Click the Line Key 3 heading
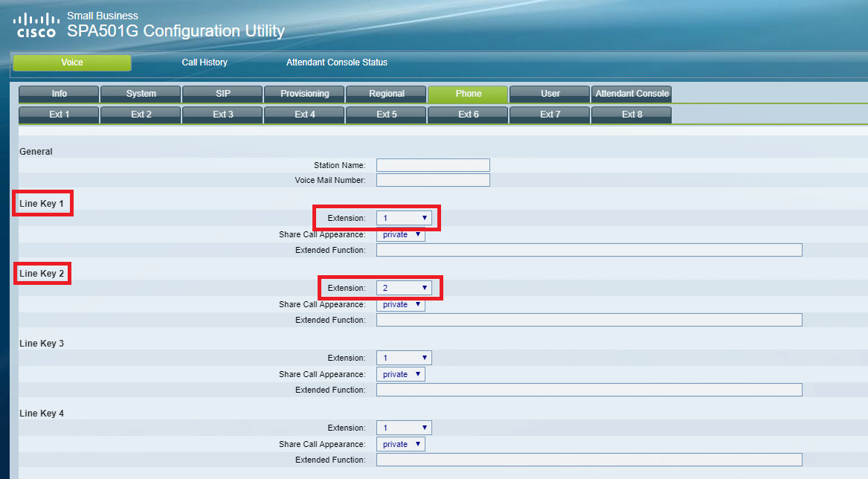The width and height of the screenshot is (868, 479). point(42,344)
